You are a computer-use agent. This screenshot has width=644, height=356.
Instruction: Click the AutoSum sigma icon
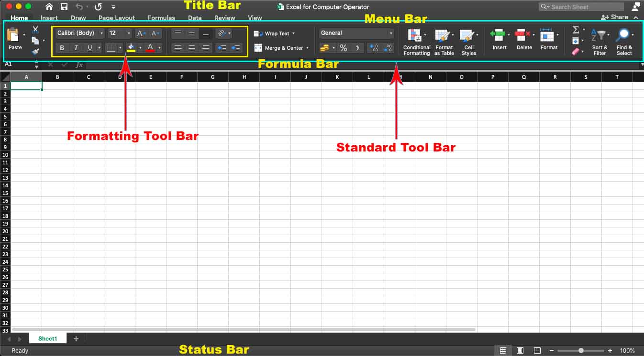coord(576,30)
